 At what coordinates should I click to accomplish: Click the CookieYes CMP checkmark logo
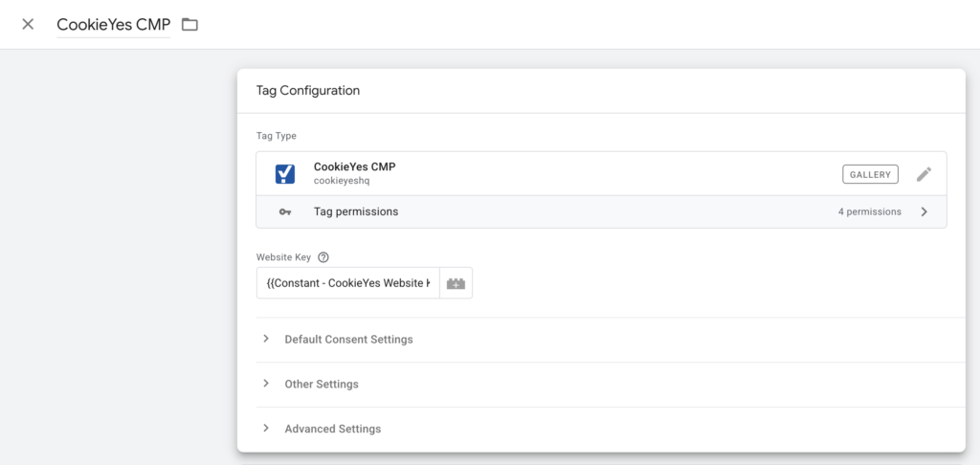click(285, 173)
